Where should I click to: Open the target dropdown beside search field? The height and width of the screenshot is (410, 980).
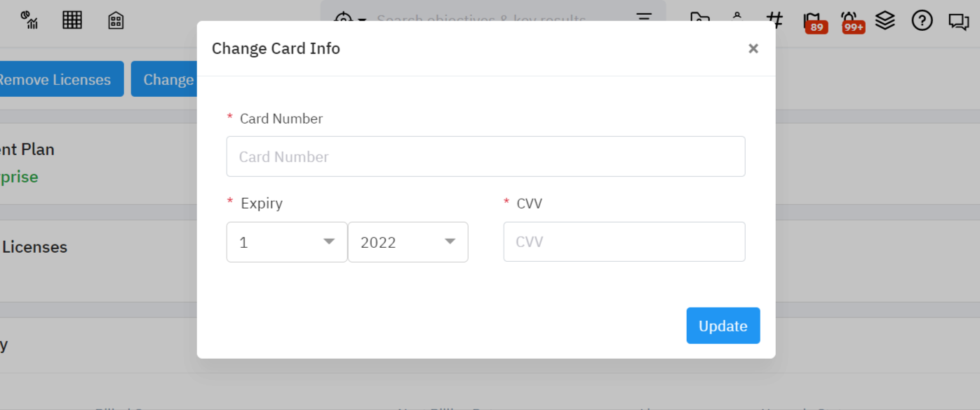351,19
